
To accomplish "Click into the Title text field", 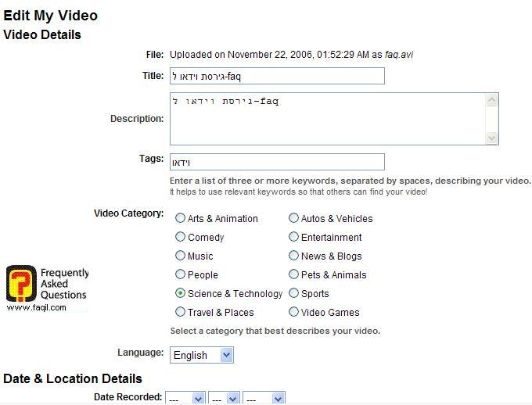I will [x=277, y=76].
